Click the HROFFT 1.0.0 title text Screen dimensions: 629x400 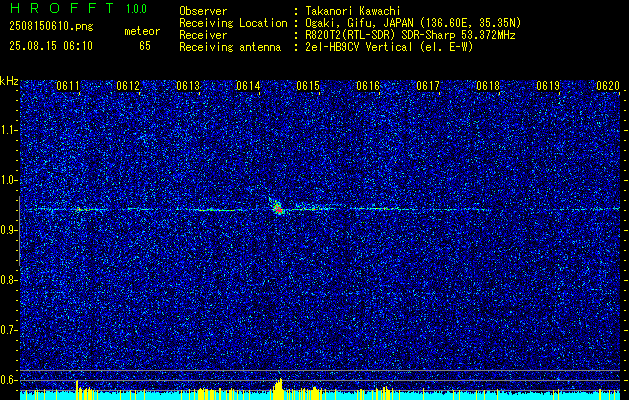[x=78, y=8]
